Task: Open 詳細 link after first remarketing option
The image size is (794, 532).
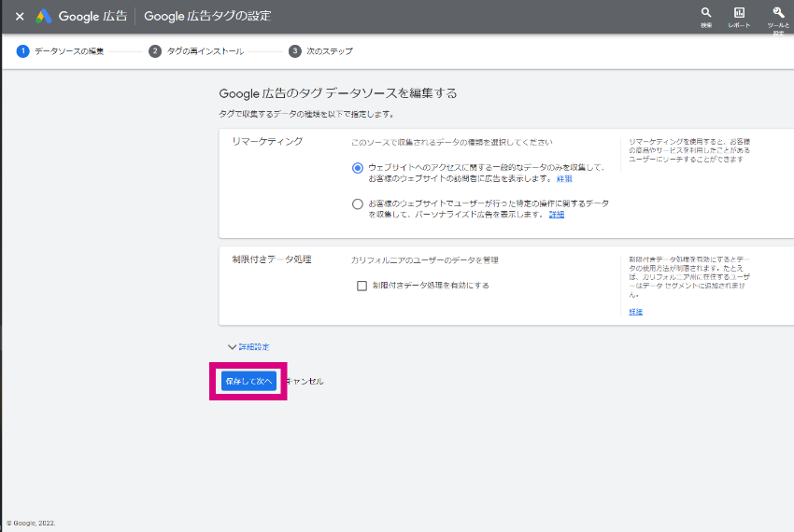Action: pos(564,178)
